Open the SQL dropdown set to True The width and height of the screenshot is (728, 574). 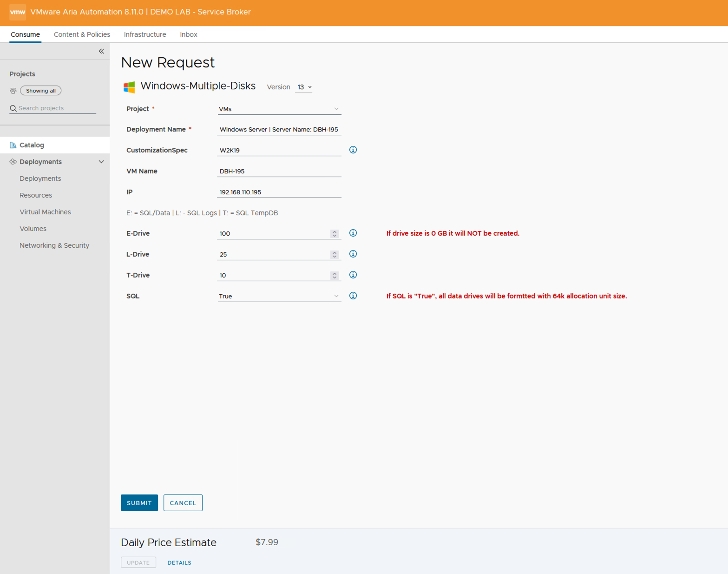tap(279, 296)
